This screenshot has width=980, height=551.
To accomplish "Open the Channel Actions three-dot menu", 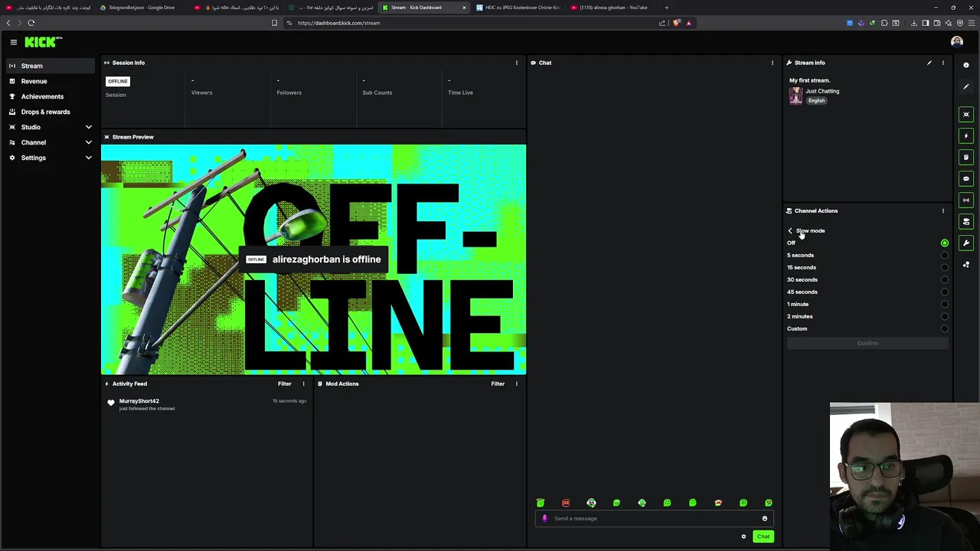I will point(943,210).
